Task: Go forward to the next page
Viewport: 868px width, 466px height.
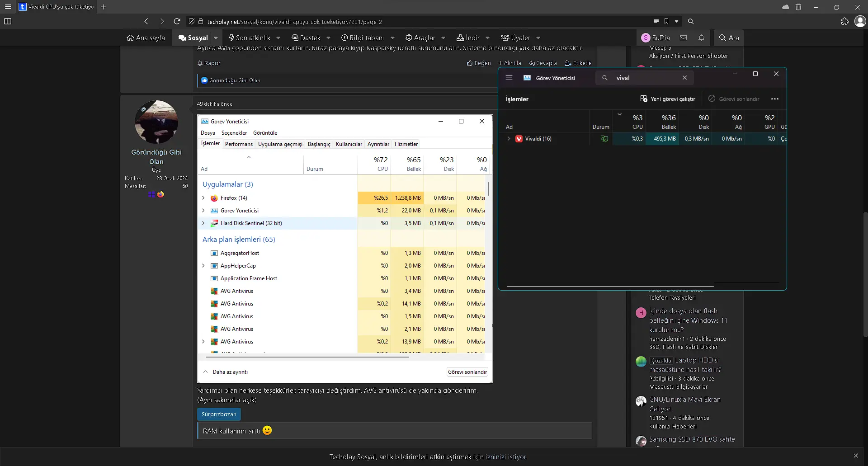Action: pos(162,21)
